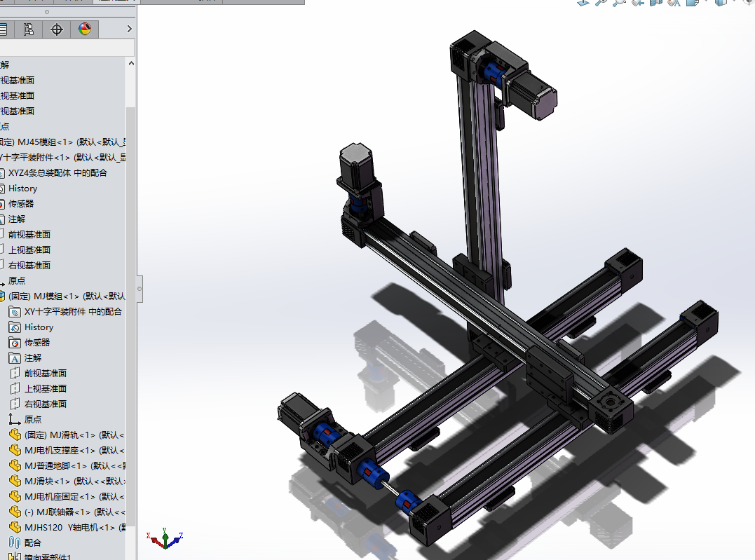Open the PropertyManager tab icon
The width and height of the screenshot is (755, 560).
pyautogui.click(x=4, y=29)
